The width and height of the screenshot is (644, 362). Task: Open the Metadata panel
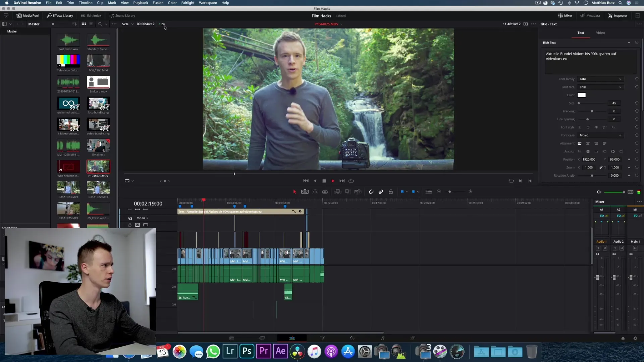coord(590,16)
